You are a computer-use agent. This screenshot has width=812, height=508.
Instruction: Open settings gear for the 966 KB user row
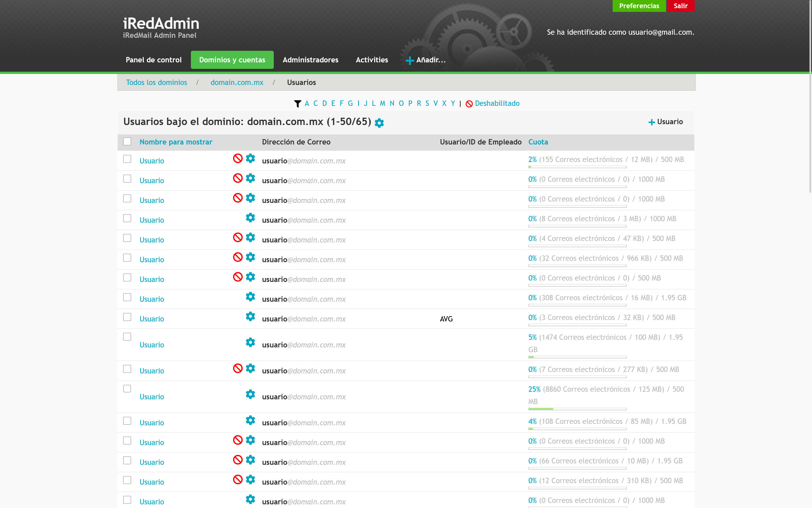tap(250, 257)
